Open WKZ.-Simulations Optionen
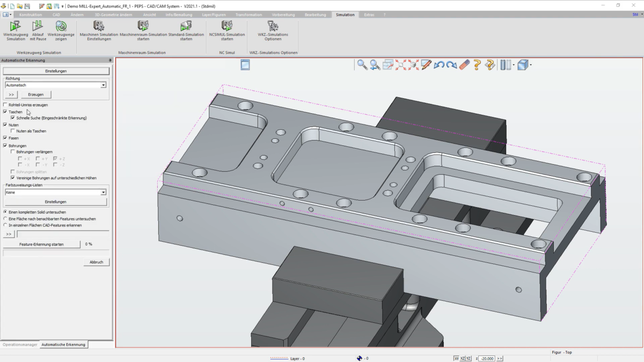This screenshot has height=362, width=644. [273, 31]
